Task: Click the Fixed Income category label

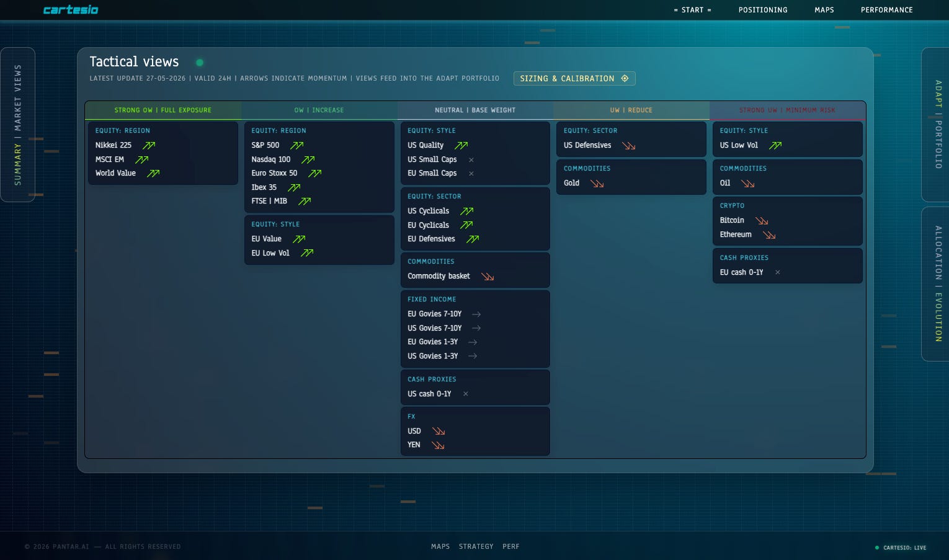Action: pos(432,300)
